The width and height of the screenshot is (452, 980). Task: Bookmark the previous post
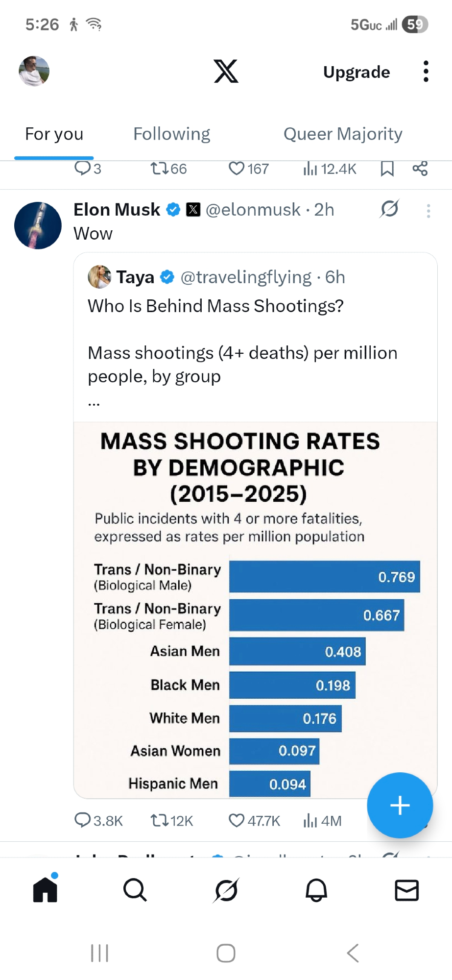tap(387, 169)
